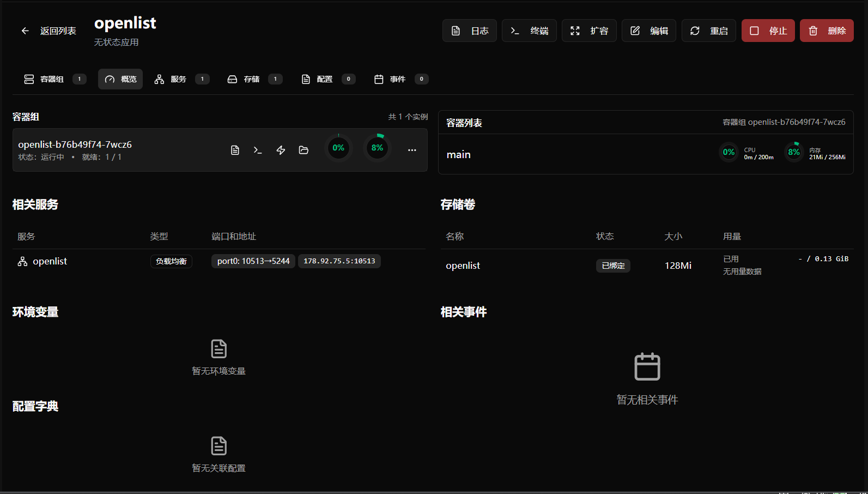
Task: Switch to the 容器组 tab
Action: pyautogui.click(x=54, y=79)
